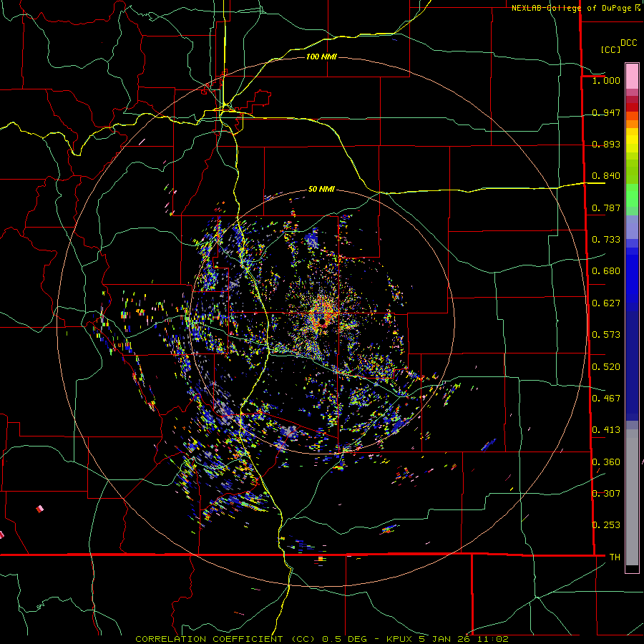Click the 50 NMI range ring label
The image size is (644, 644).
click(x=321, y=189)
